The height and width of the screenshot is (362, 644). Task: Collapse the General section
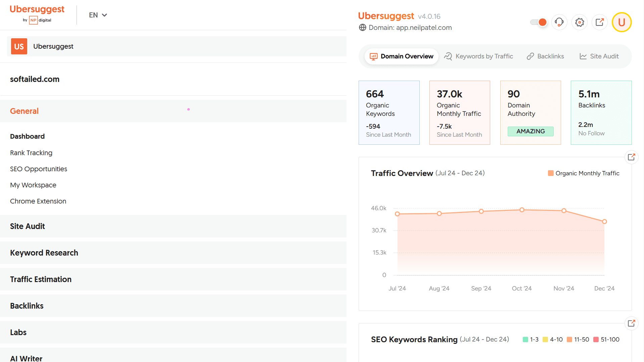173,111
